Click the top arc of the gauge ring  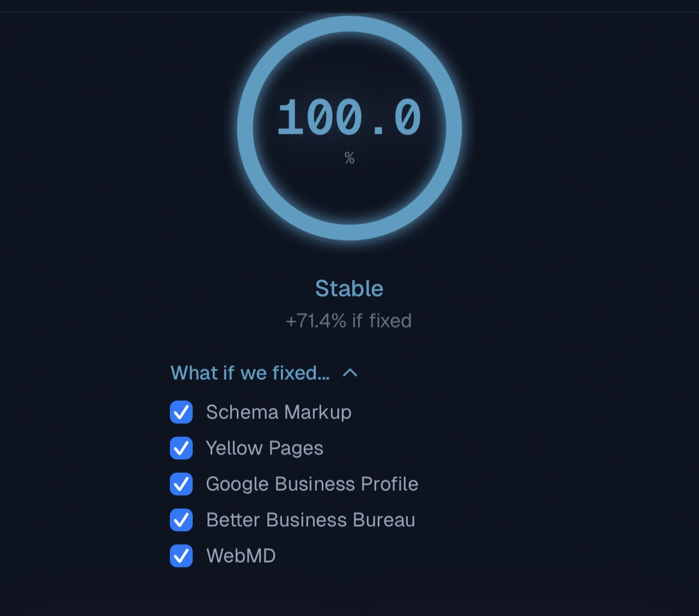click(349, 24)
